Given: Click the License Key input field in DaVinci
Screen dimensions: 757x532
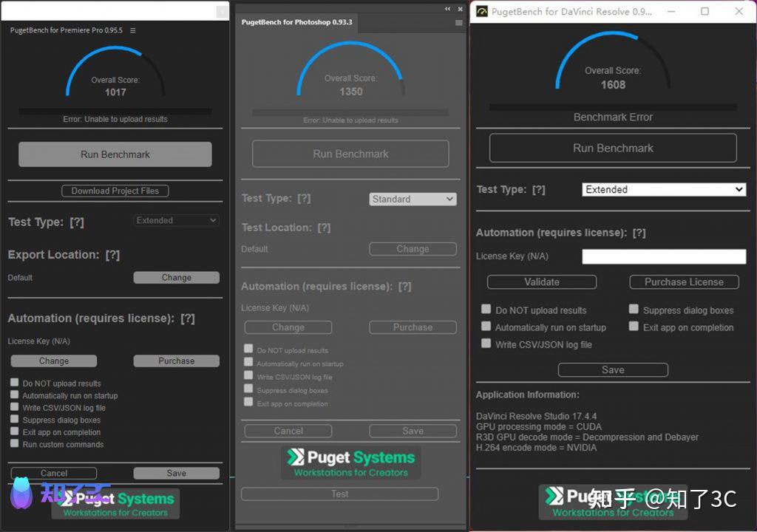Looking at the screenshot, I should [663, 256].
